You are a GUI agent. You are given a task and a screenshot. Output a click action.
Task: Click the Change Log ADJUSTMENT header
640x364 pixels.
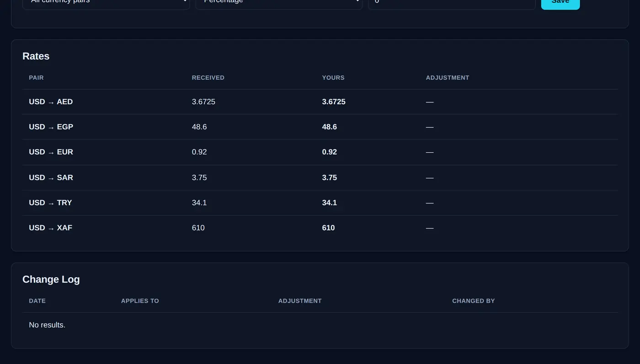click(x=300, y=301)
